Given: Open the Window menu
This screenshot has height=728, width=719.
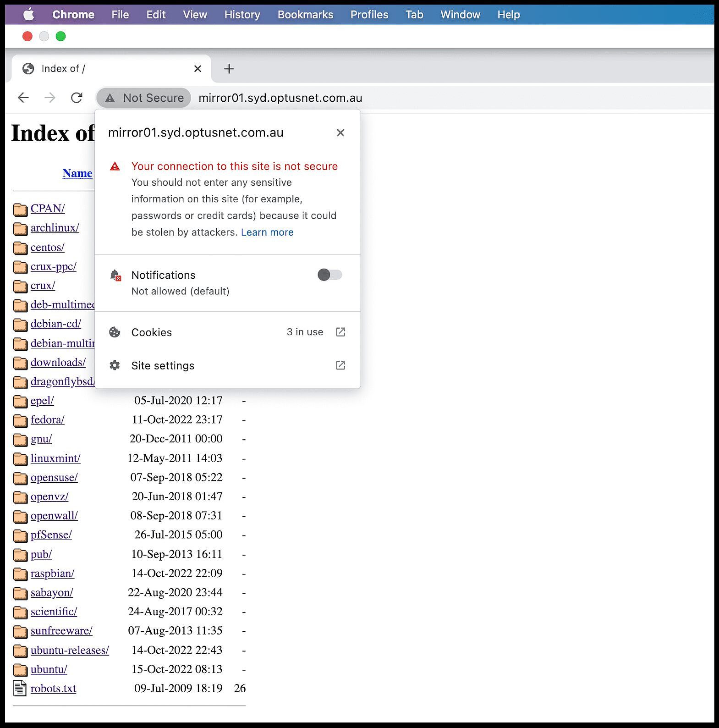Looking at the screenshot, I should click(460, 15).
